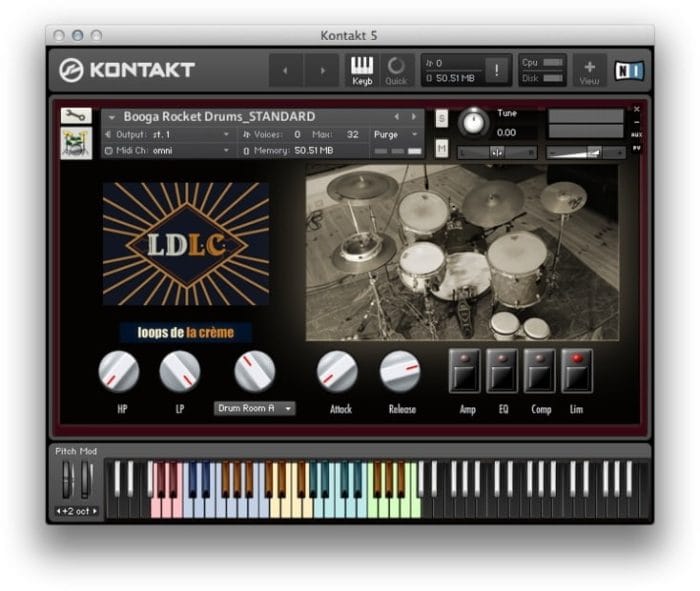Click the Disk meter
The width and height of the screenshot is (700, 591).
click(x=542, y=78)
